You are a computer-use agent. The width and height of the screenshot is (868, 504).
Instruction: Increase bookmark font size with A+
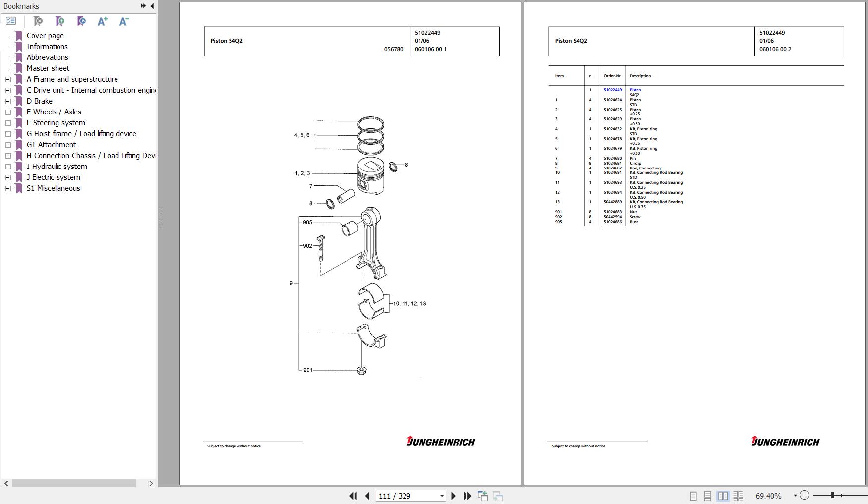[x=103, y=21]
